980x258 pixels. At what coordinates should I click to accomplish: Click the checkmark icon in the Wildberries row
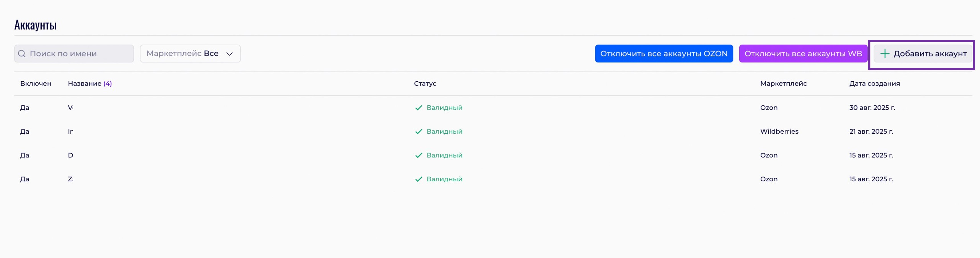click(419, 132)
